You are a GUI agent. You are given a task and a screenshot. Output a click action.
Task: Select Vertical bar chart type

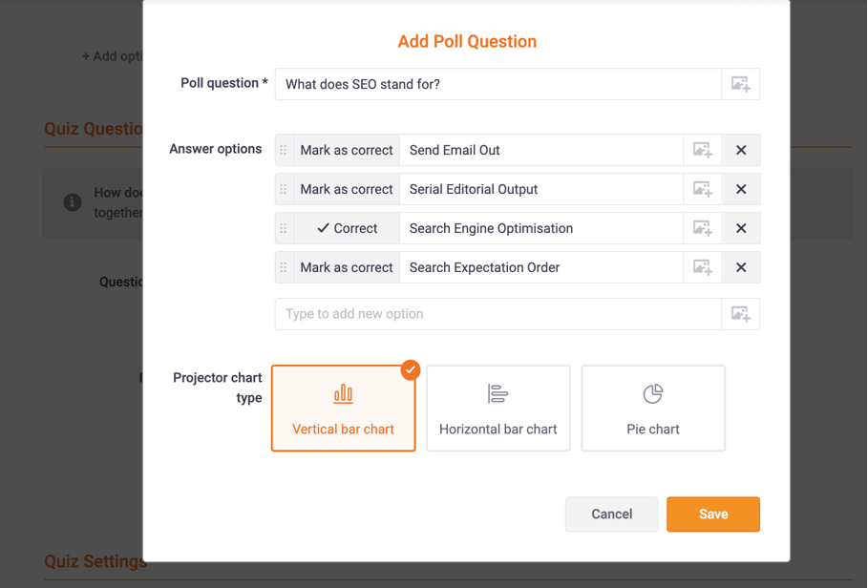pos(343,409)
